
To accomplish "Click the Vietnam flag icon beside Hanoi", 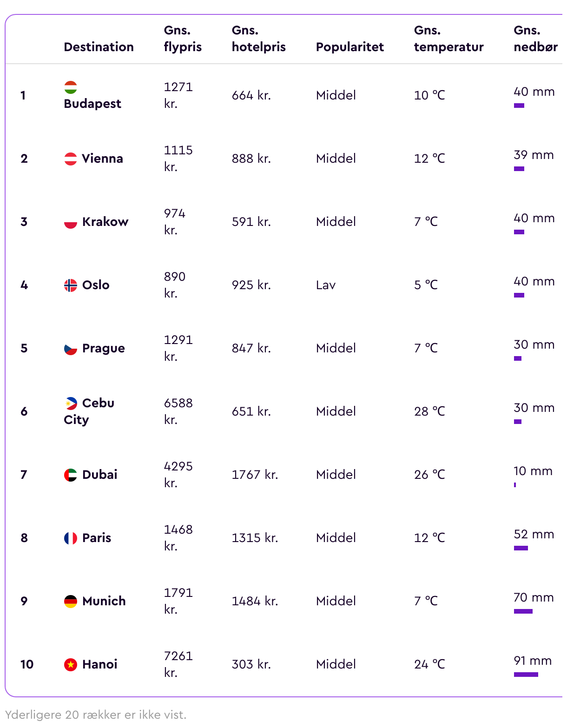I will 71,664.
